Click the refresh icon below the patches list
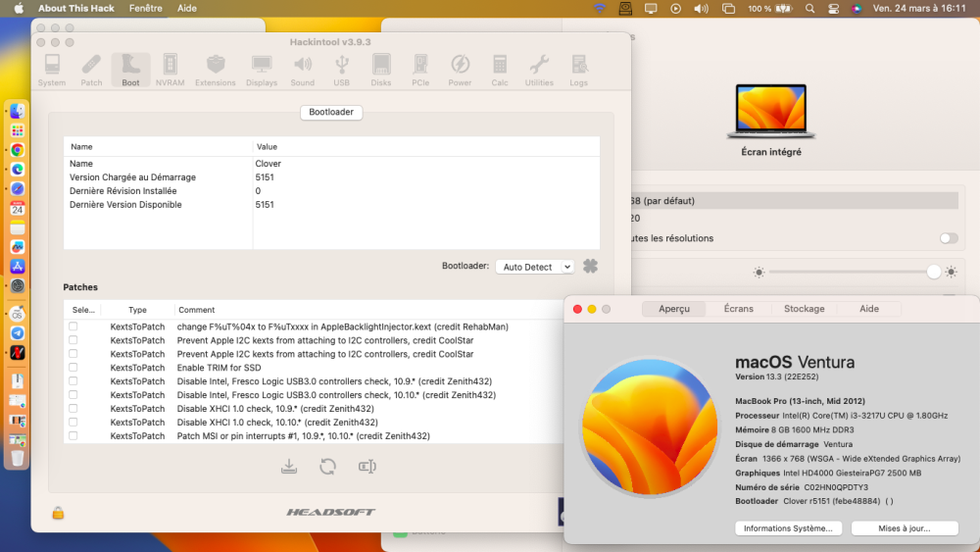The width and height of the screenshot is (980, 552). click(x=327, y=467)
